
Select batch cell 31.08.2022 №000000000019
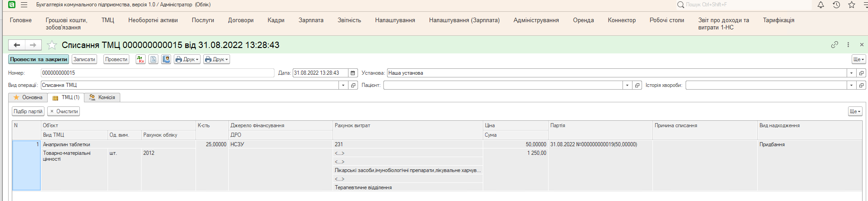tap(600, 144)
